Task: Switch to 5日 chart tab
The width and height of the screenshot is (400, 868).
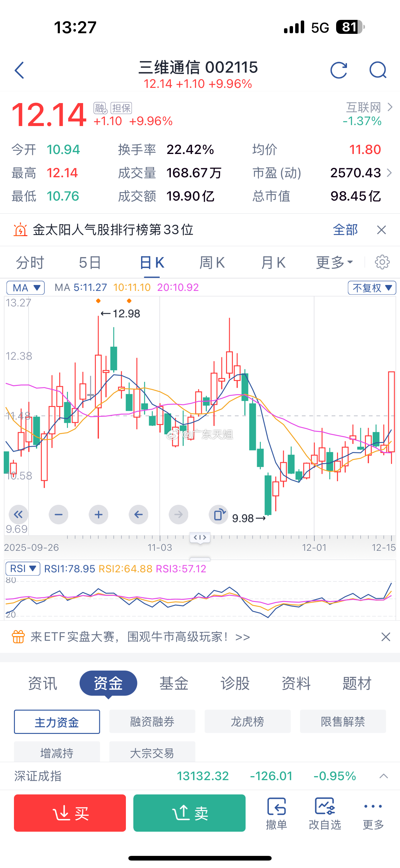Action: [90, 263]
